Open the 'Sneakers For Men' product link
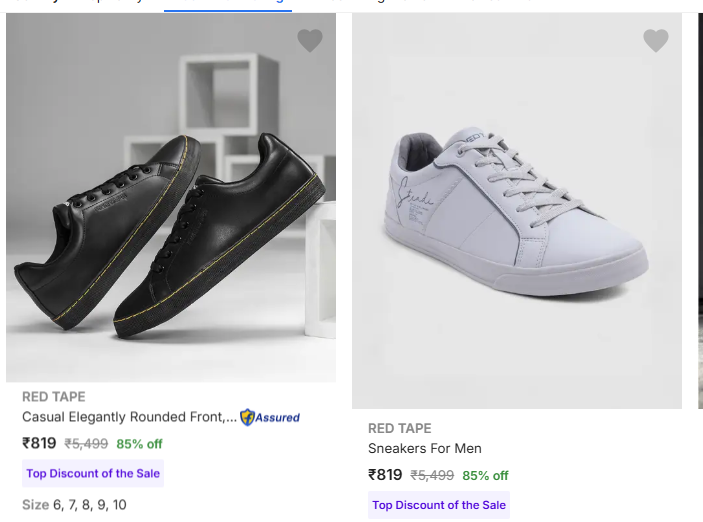The width and height of the screenshot is (703, 522). [x=425, y=448]
